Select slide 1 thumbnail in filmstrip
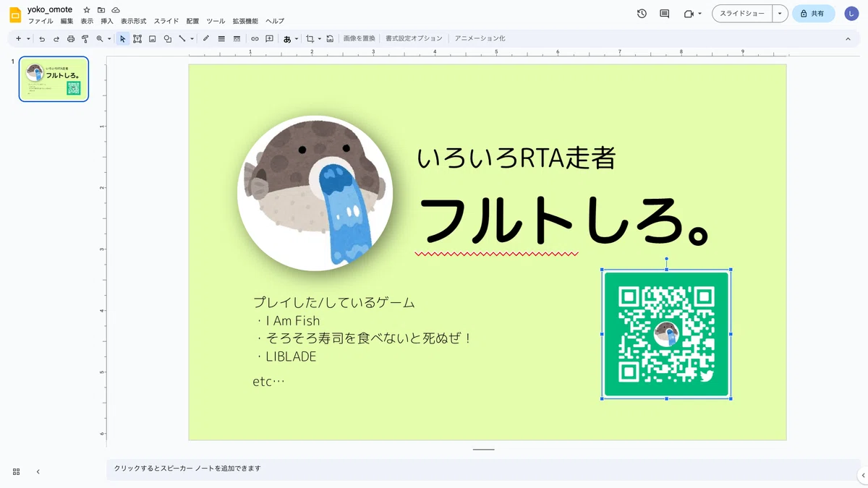Screen dimensions: 868x488 click(x=54, y=79)
